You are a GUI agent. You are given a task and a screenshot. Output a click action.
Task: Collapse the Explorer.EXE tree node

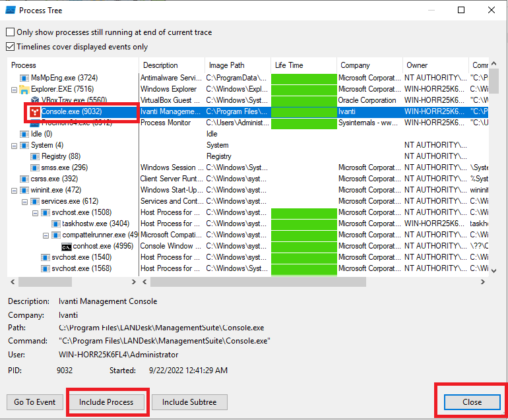pos(15,89)
